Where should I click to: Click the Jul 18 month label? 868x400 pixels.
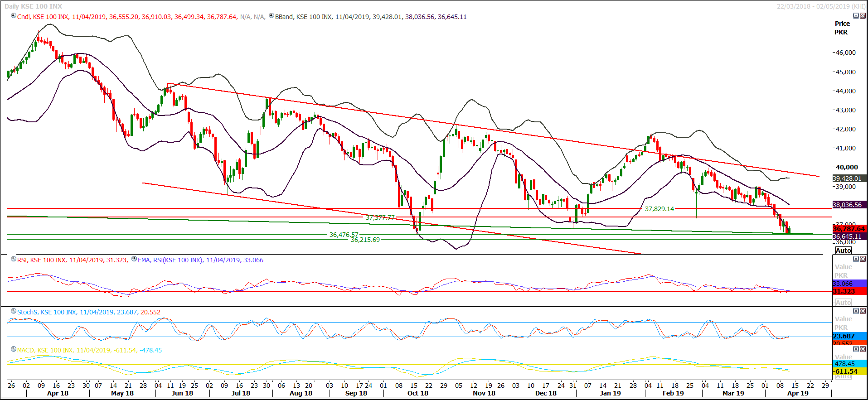tap(241, 393)
